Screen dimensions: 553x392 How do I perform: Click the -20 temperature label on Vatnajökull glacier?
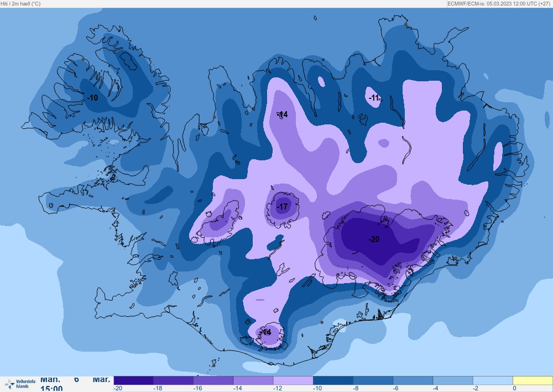click(x=374, y=239)
